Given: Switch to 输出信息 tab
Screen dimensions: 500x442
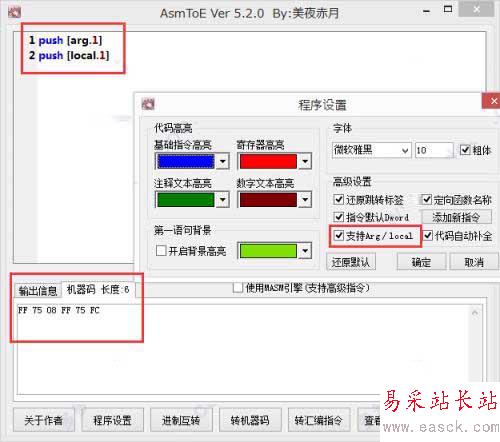Looking at the screenshot, I should click(37, 291).
